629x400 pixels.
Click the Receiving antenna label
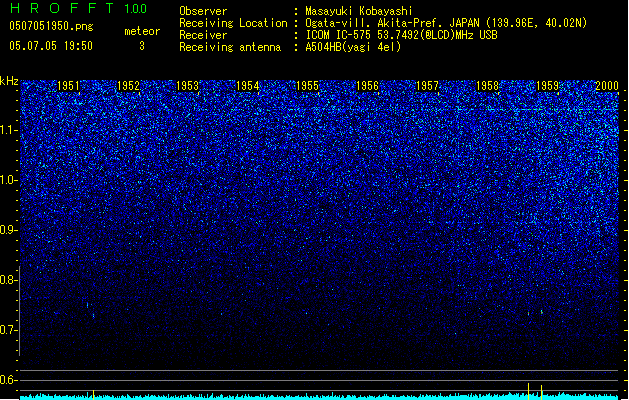click(230, 47)
